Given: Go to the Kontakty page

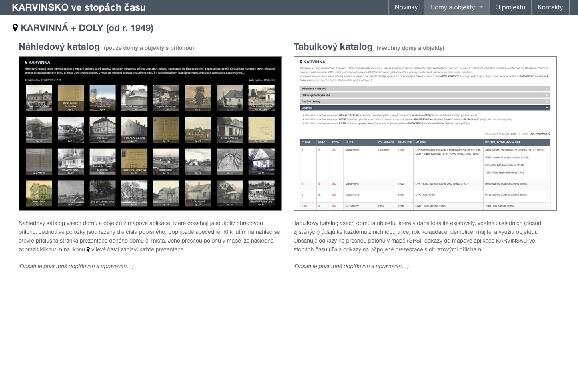Looking at the screenshot, I should (x=550, y=7).
